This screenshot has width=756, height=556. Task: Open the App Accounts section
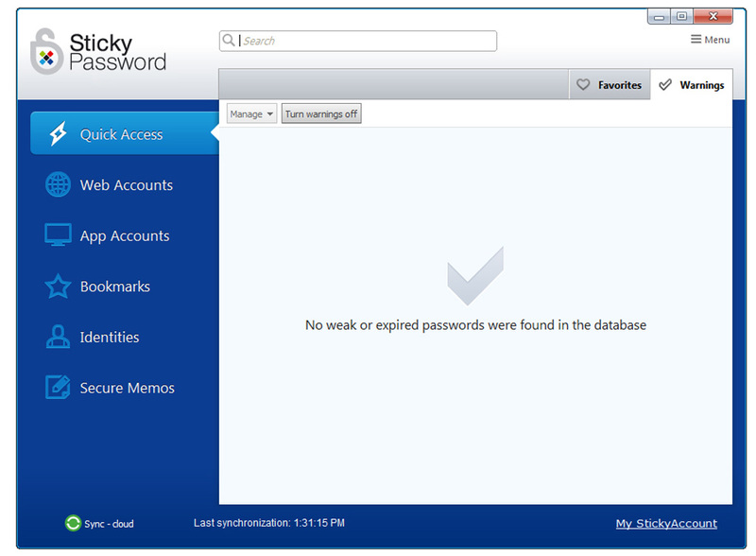tap(125, 235)
